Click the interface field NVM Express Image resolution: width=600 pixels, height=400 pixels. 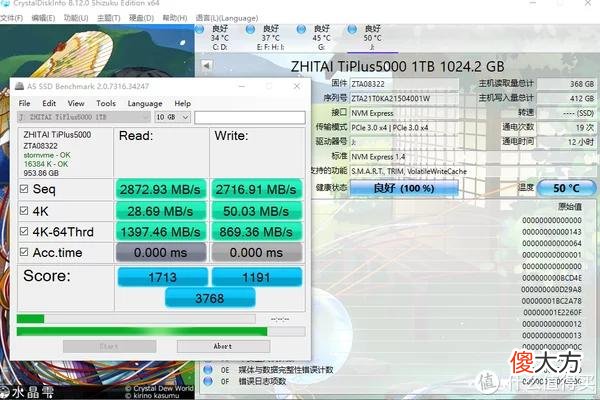pos(404,113)
